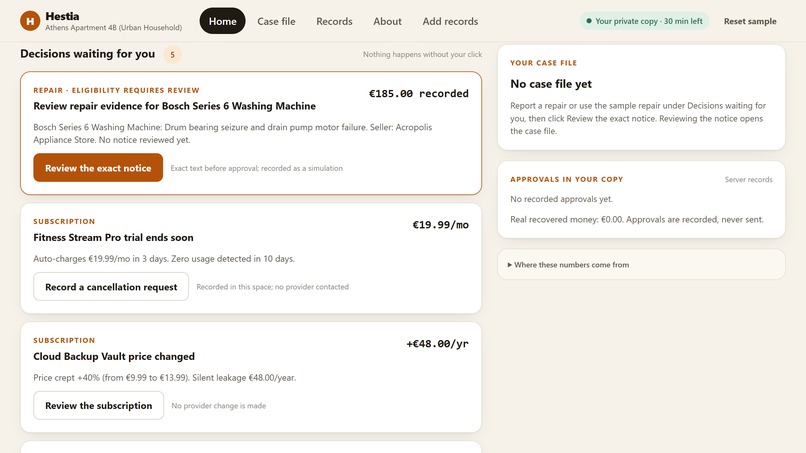This screenshot has height=453, width=806.
Task: Click the green status dot in private copy badge
Action: [x=589, y=21]
